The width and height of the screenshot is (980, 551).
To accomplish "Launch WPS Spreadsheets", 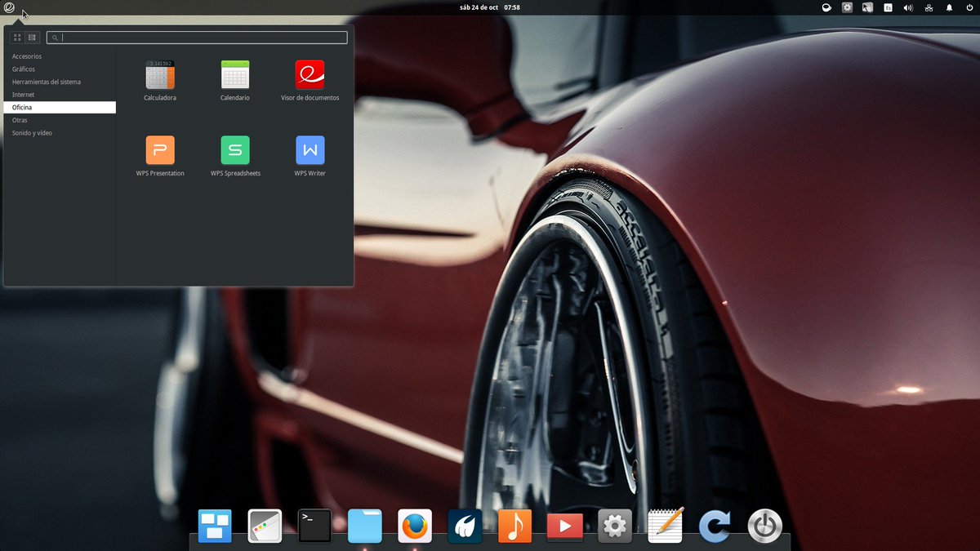I will [235, 156].
